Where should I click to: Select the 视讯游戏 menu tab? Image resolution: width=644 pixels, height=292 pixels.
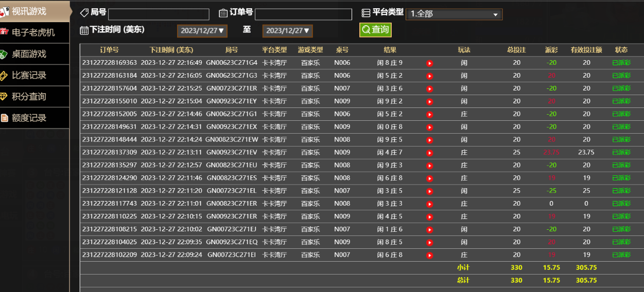[x=35, y=11]
